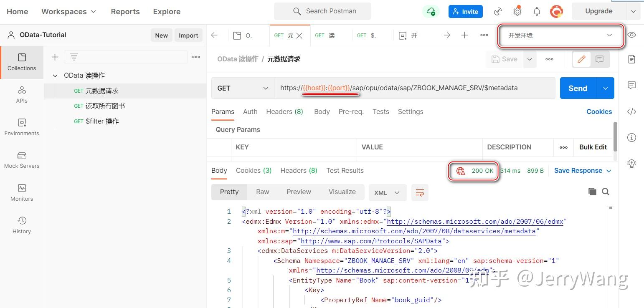
Task: Open the Cookies manager link
Action: tap(599, 111)
